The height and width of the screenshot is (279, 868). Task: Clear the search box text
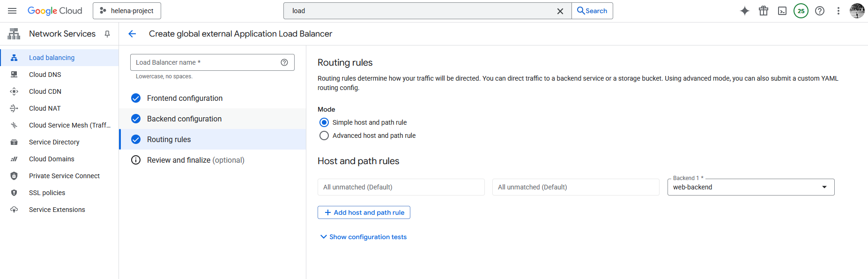click(x=560, y=11)
